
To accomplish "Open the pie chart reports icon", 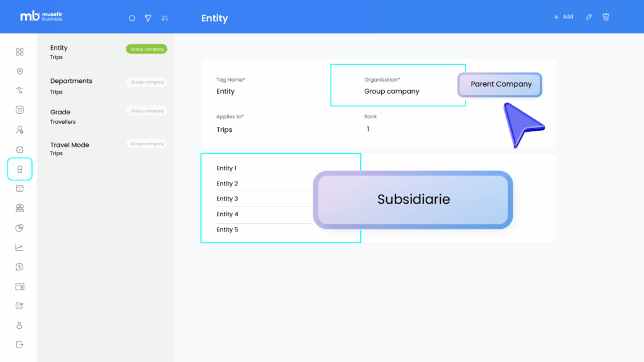I will pos(19,228).
